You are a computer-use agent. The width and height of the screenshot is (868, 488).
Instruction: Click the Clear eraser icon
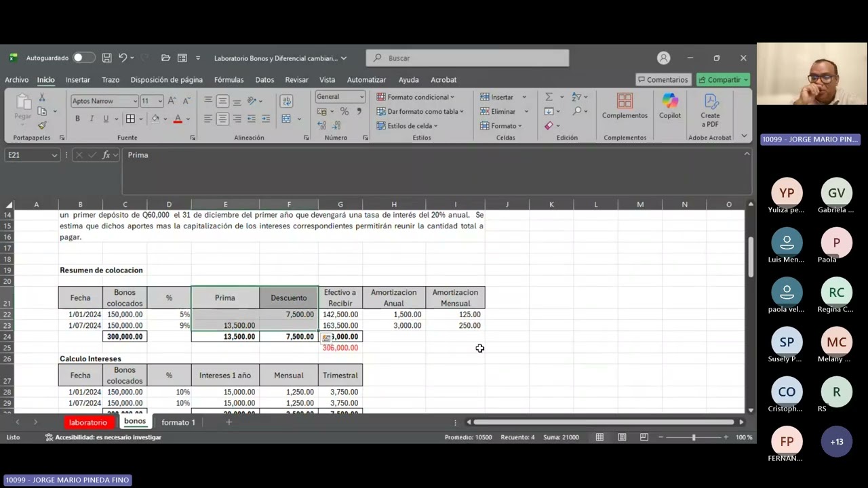[549, 125]
